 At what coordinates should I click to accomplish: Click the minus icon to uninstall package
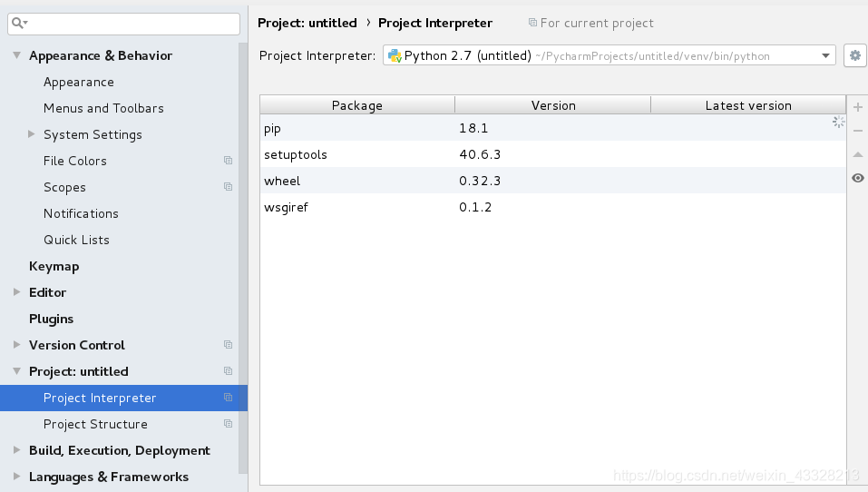[857, 131]
